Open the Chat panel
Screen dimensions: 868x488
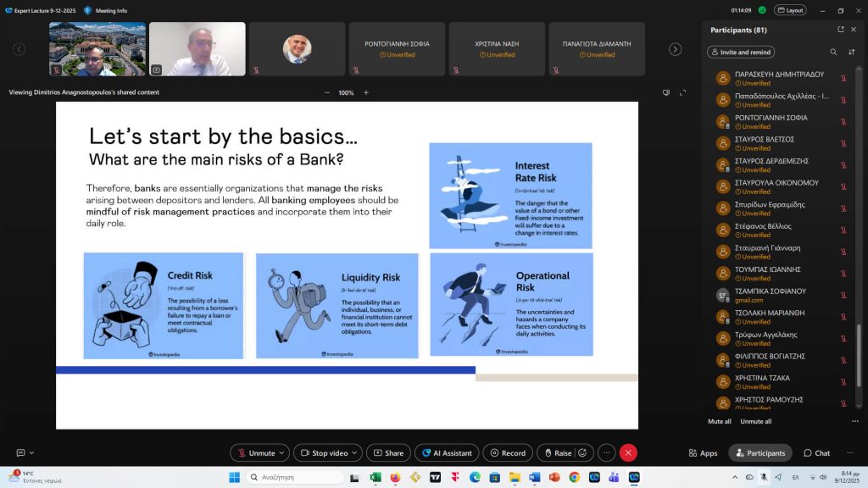click(816, 452)
